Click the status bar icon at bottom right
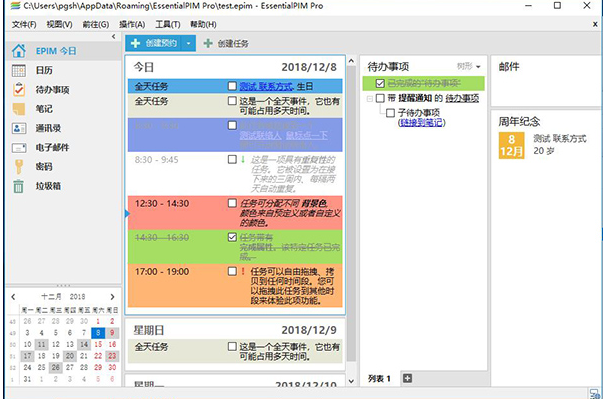Image resolution: width=605 pixels, height=399 pixels. point(595,394)
